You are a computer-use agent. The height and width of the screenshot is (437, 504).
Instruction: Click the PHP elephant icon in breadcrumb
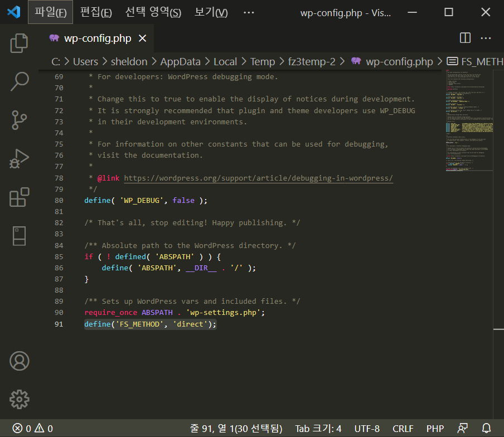(356, 61)
